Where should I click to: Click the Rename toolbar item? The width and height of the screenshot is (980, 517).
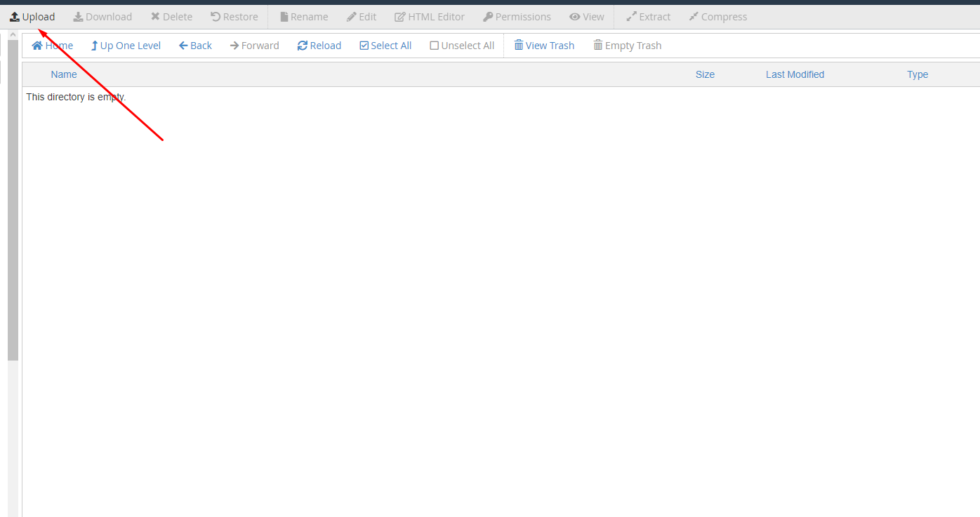(304, 17)
